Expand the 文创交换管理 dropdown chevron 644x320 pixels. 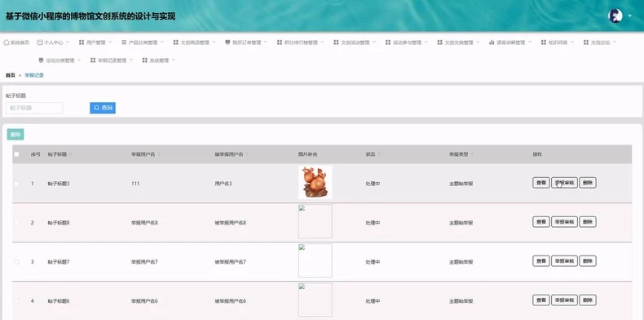tap(478, 42)
